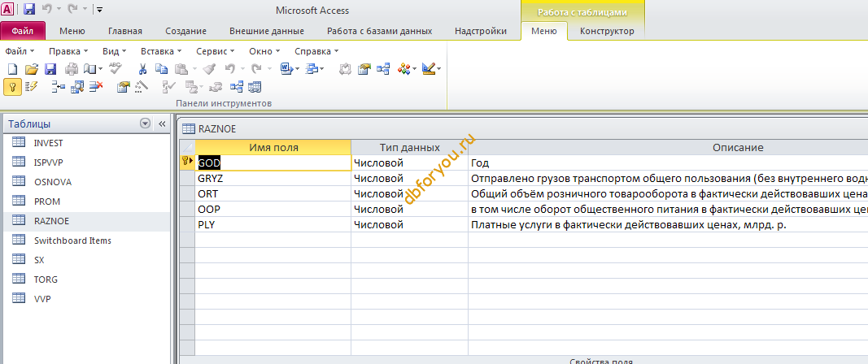Click the Indexes lightning icon

click(x=31, y=87)
